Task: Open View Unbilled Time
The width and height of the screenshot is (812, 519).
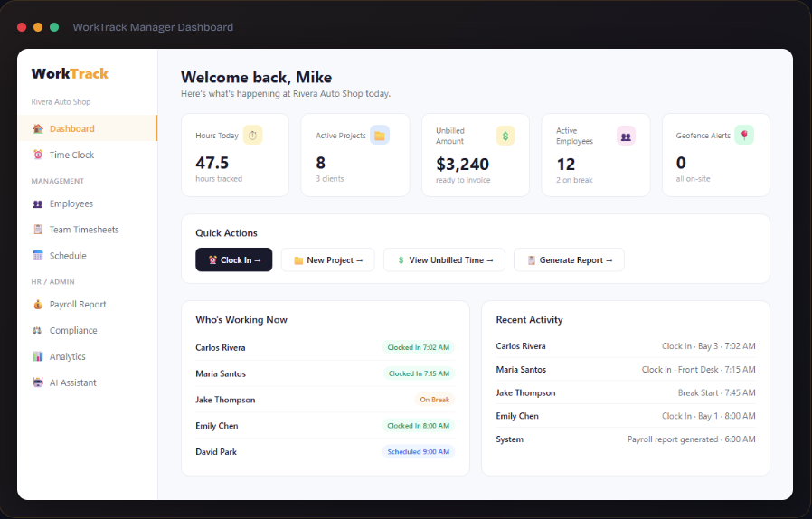Action: [x=444, y=259]
